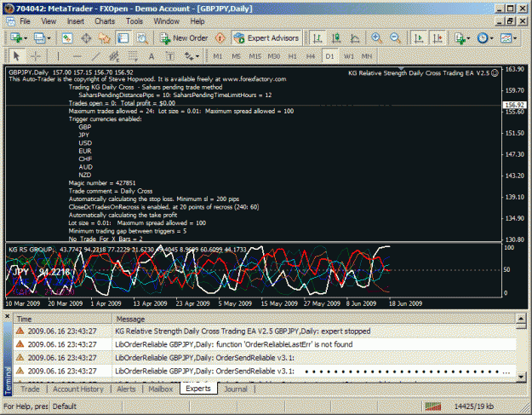Switch chart to W1 timeframe
The height and width of the screenshot is (415, 532).
[348, 56]
